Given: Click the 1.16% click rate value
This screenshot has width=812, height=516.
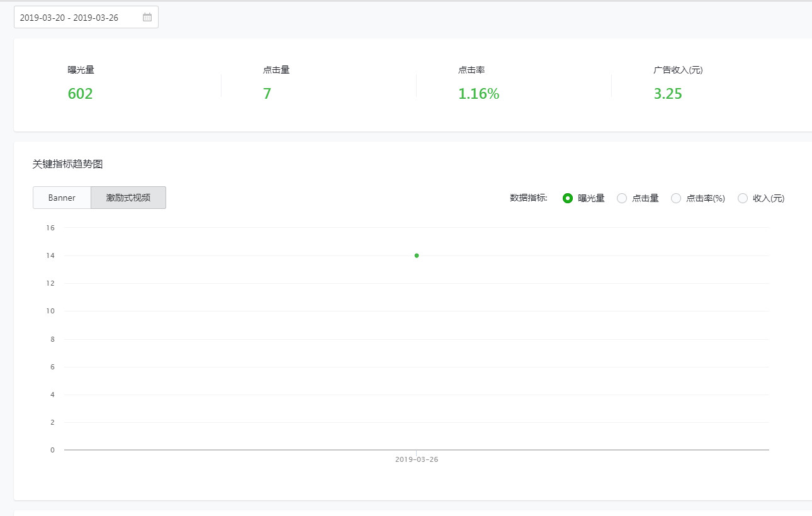Looking at the screenshot, I should click(478, 94).
